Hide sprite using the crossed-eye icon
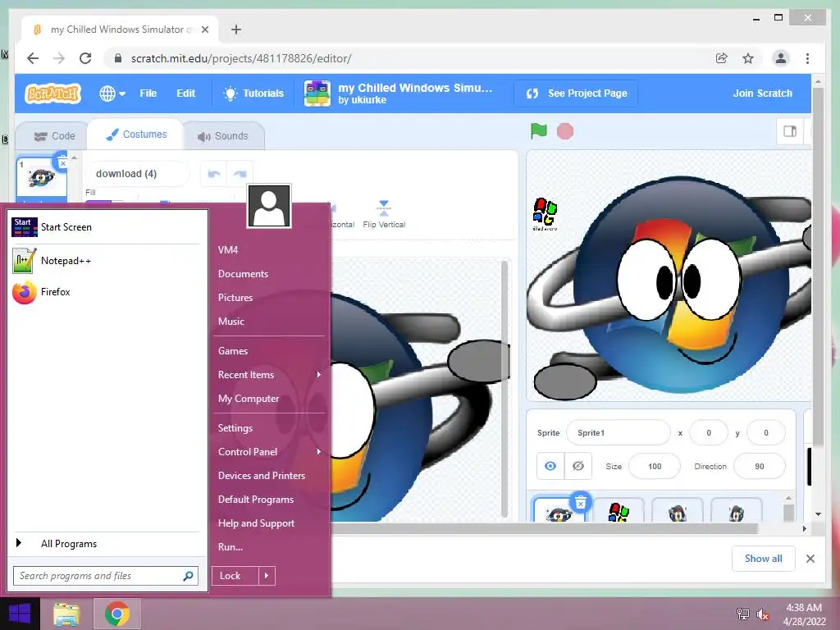Image resolution: width=840 pixels, height=630 pixels. click(578, 466)
